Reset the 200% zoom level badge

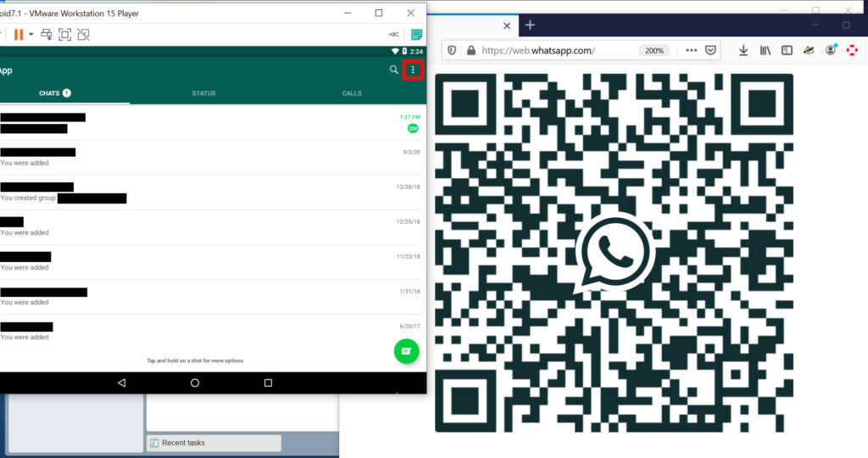pos(654,50)
